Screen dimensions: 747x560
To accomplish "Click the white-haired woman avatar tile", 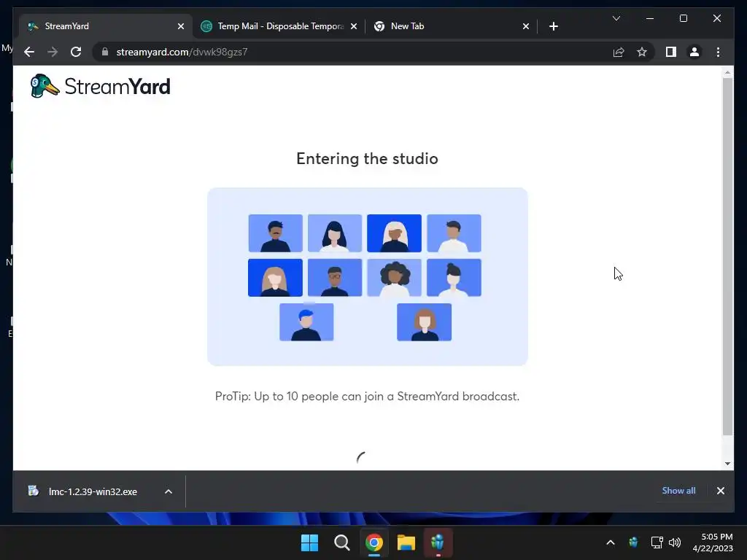I will (x=394, y=233).
